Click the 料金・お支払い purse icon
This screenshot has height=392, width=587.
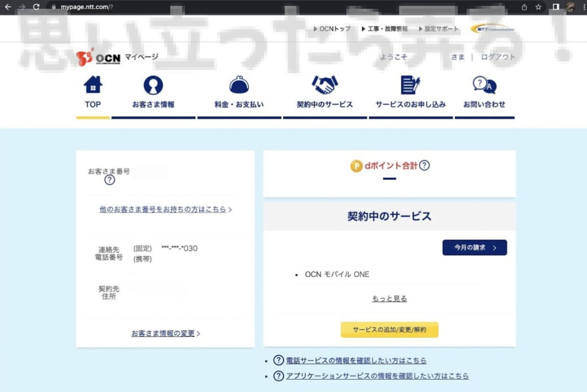[x=239, y=85]
